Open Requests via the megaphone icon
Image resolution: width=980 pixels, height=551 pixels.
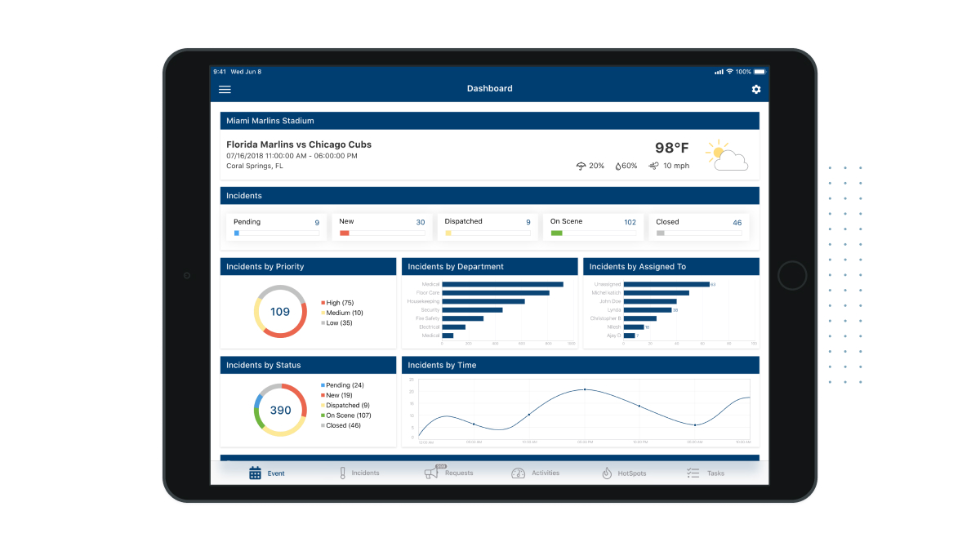point(430,472)
